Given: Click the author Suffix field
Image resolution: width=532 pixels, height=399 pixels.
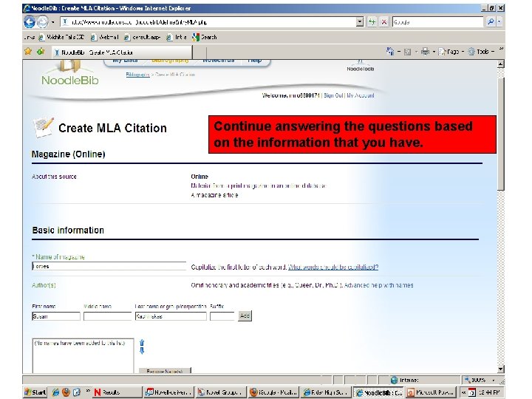Looking at the screenshot, I should [222, 316].
